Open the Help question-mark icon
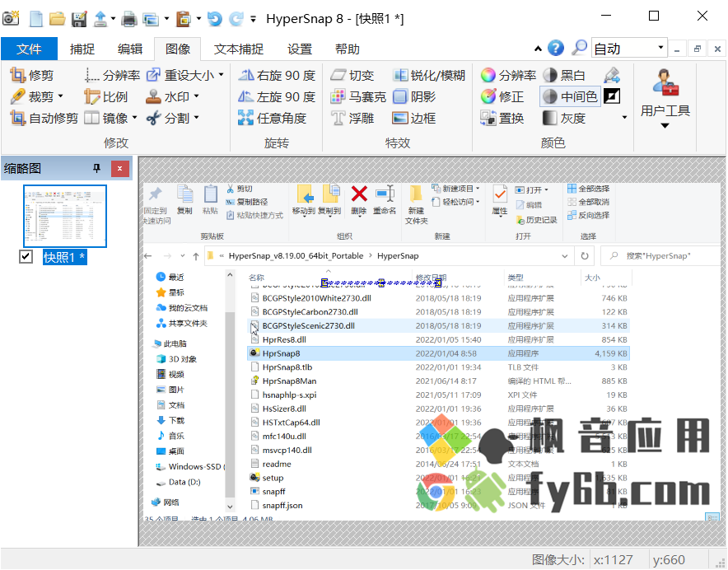The width and height of the screenshot is (728, 570). pyautogui.click(x=556, y=49)
